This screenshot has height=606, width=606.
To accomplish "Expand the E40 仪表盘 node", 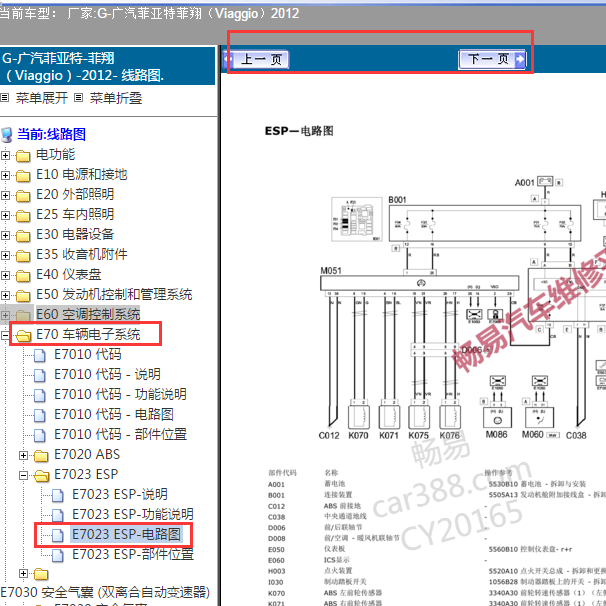I will [x=5, y=275].
